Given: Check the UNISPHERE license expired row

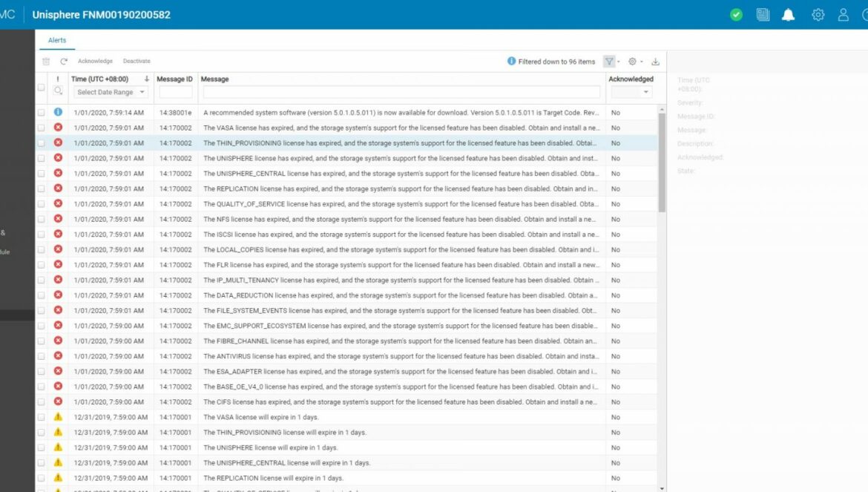Looking at the screenshot, I should (x=41, y=158).
